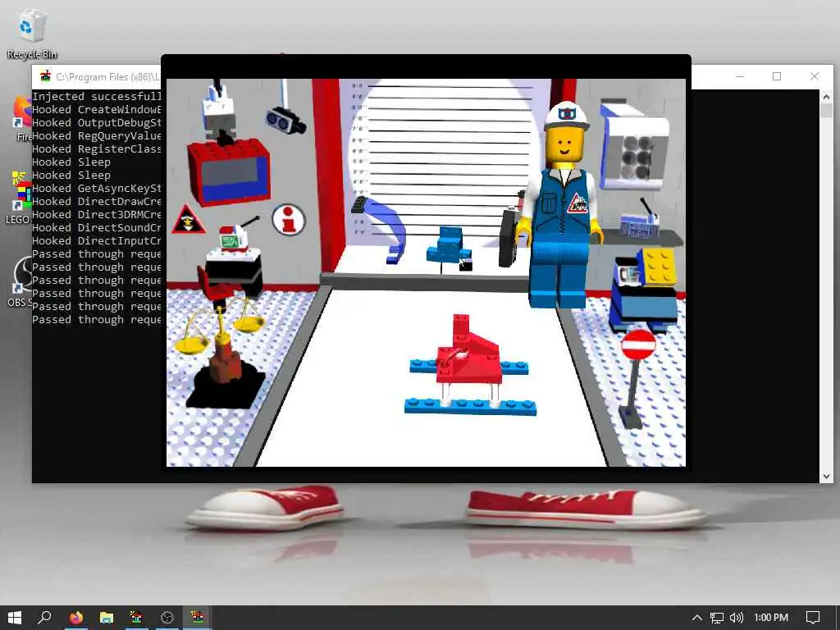The width and height of the screenshot is (840, 630).
Task: Click the 'Hooked CreateWindowE' console line
Action: [97, 109]
